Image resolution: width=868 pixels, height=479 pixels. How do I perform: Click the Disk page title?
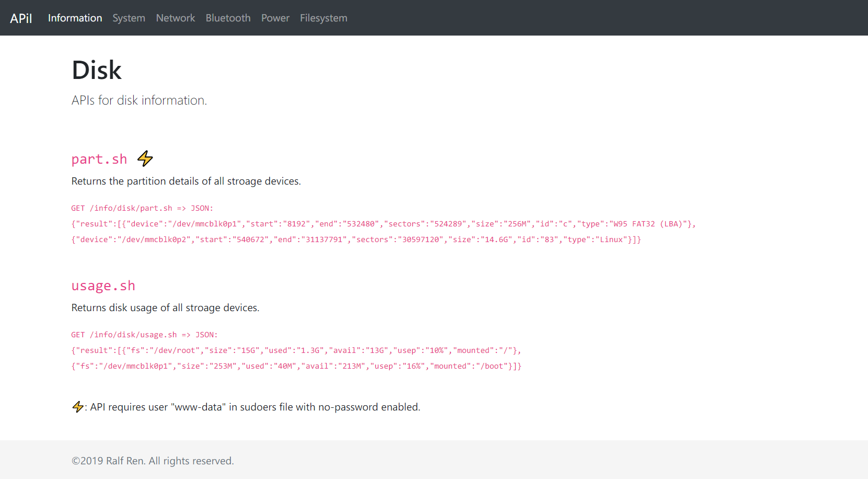coord(97,70)
